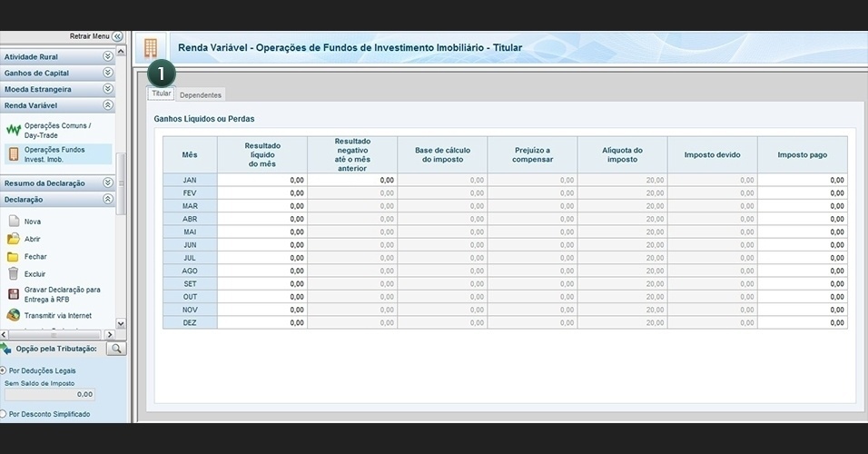Screen dimensions: 868x454
Task: Click the Nova blank document icon
Action: click(14, 221)
